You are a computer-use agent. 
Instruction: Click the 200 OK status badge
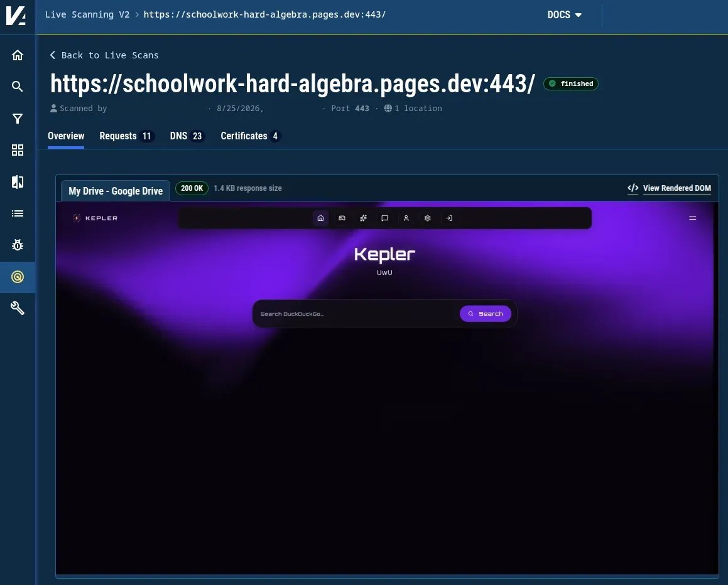tap(192, 188)
